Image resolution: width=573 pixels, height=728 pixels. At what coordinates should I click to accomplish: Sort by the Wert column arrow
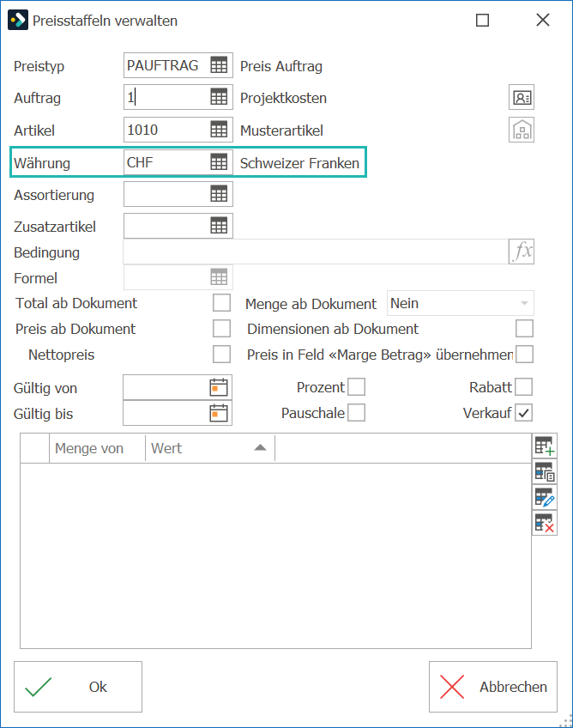click(x=260, y=447)
